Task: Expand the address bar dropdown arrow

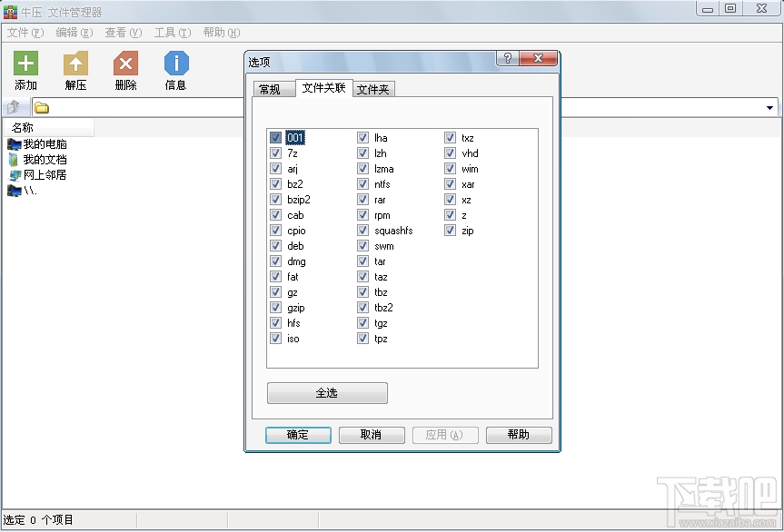Action: (769, 107)
